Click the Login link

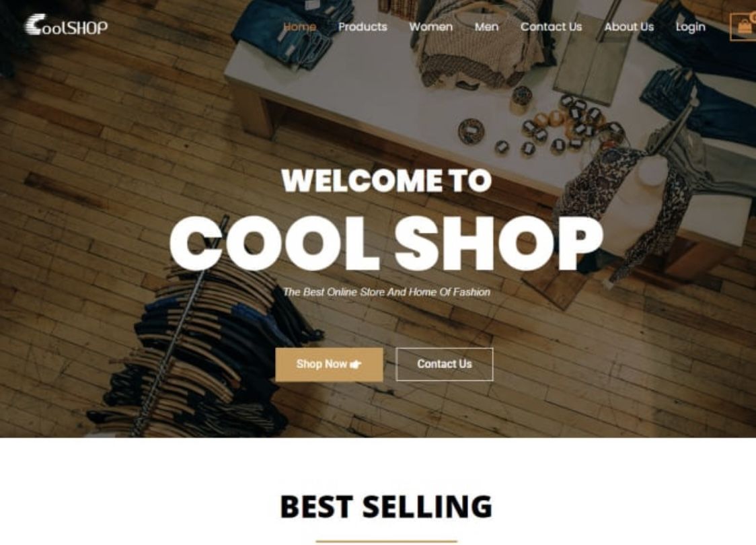691,27
